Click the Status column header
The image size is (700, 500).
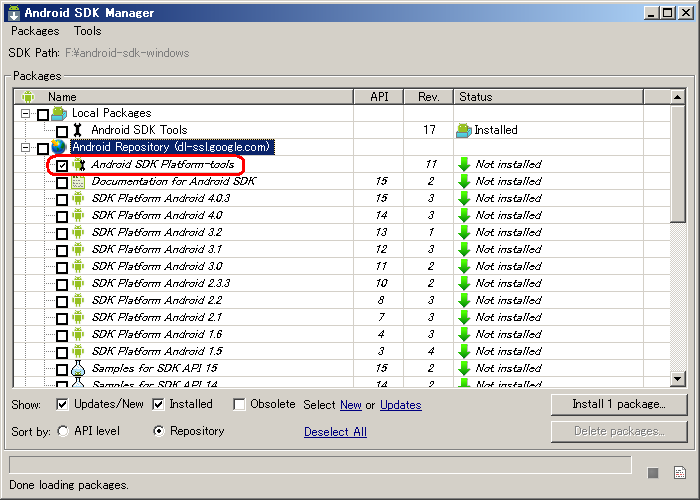point(549,97)
